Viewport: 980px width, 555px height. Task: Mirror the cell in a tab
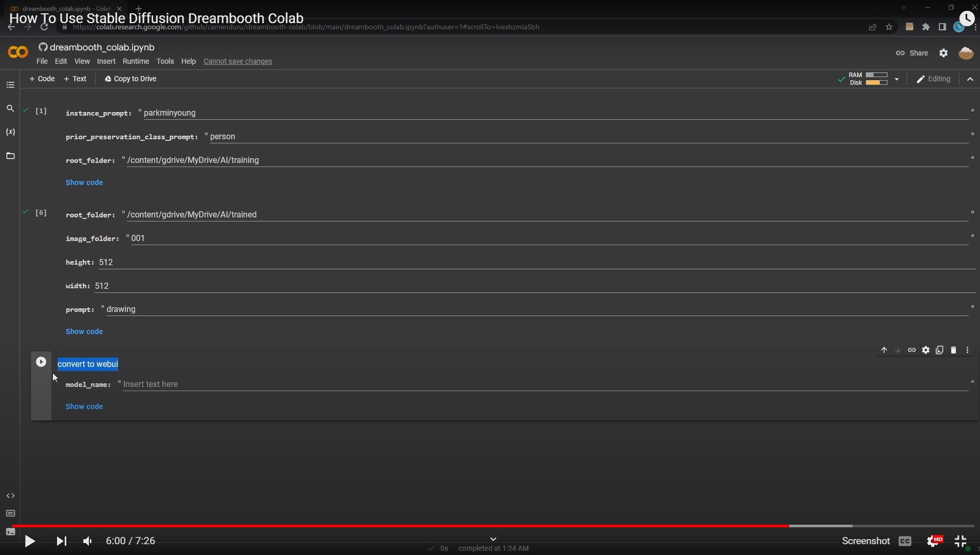tap(939, 350)
